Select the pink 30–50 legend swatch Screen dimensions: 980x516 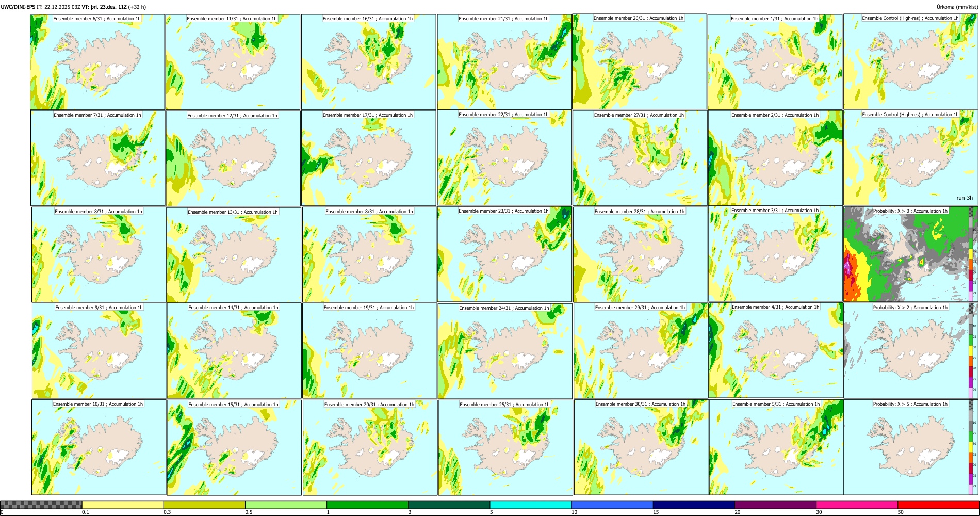pos(857,505)
